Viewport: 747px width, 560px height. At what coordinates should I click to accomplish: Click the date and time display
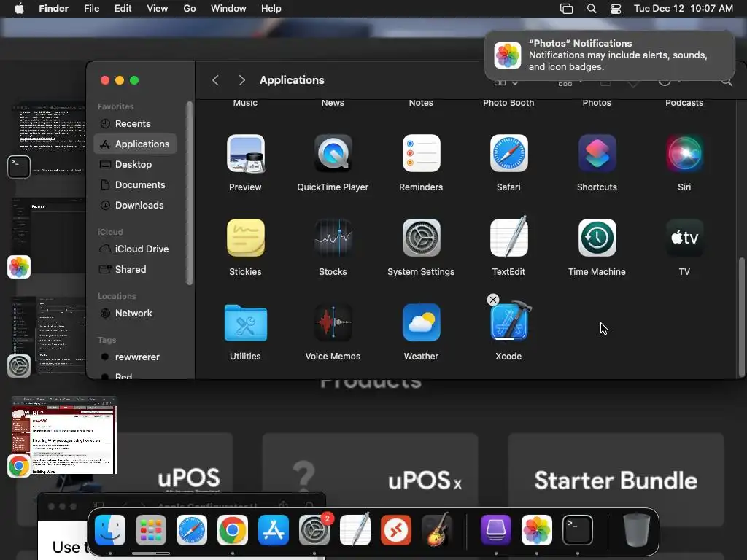(x=683, y=9)
